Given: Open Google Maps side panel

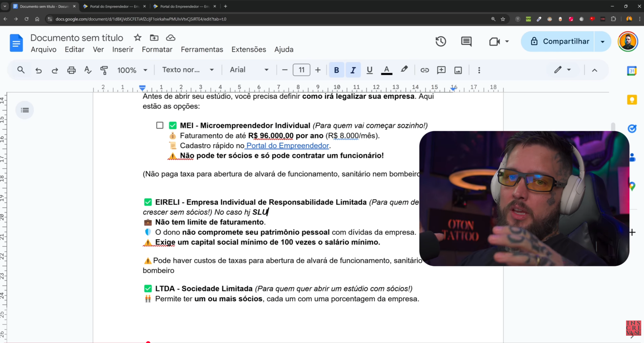Looking at the screenshot, I should coord(632,186).
